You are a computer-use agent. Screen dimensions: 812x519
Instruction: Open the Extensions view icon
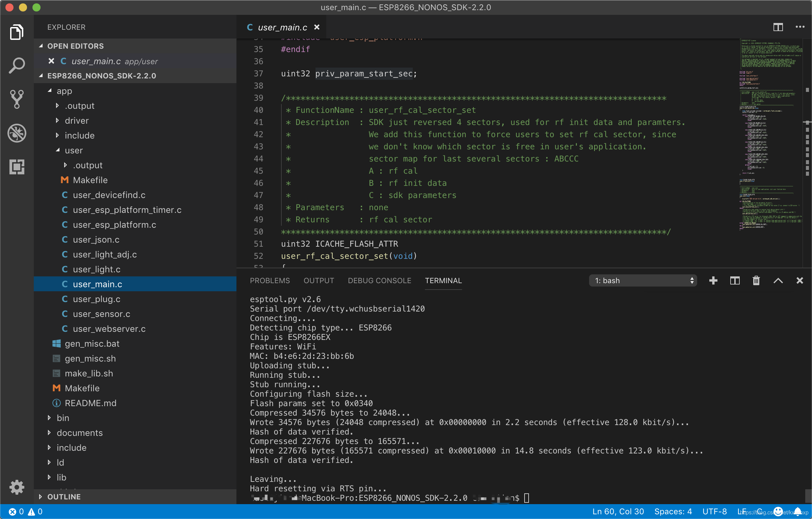(x=17, y=167)
